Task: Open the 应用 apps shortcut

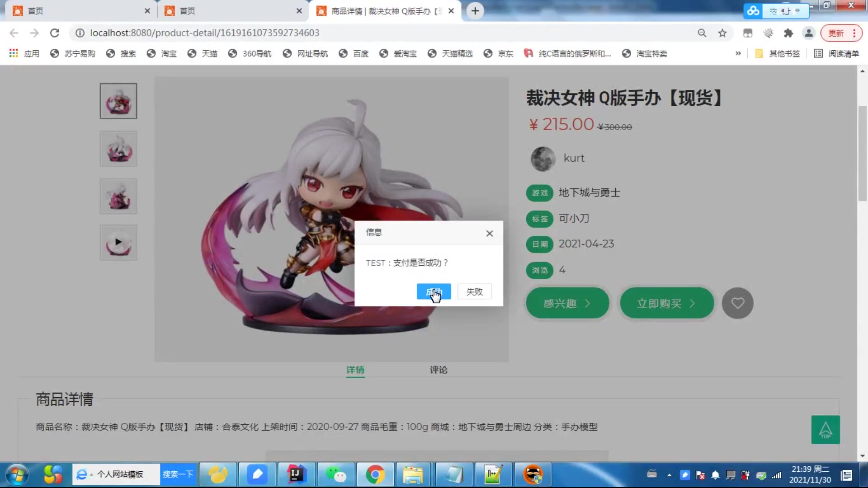Action: 24,53
